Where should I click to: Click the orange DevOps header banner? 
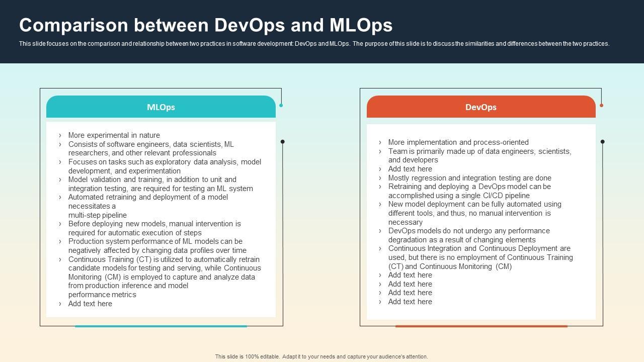click(x=480, y=107)
